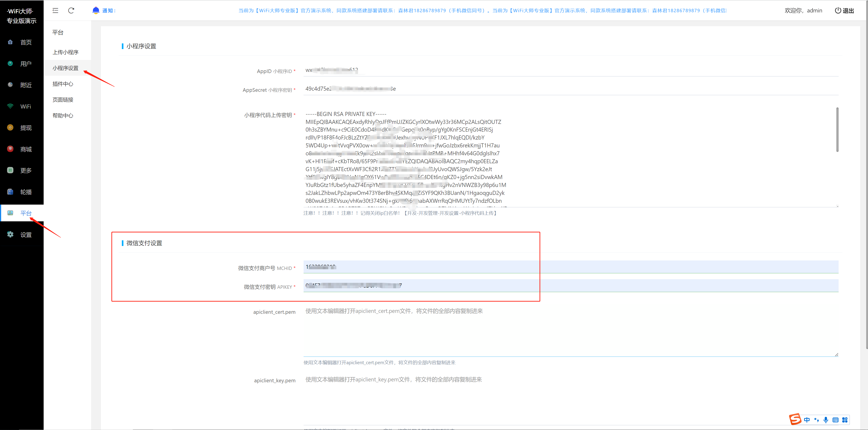Click the 更多 green grid icon
Image resolution: width=868 pixels, height=430 pixels.
coord(10,170)
